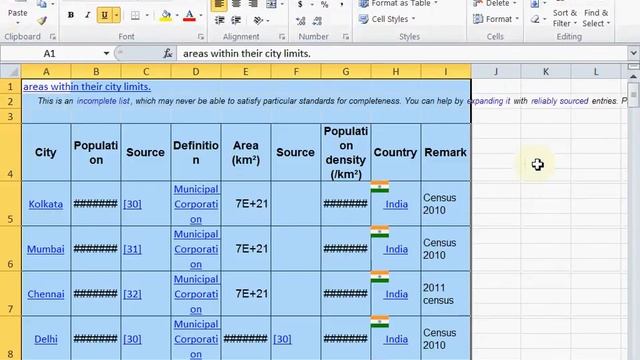Open the Fill Color dropdown arrow
Image resolution: width=640 pixels, height=360 pixels.
[177, 16]
